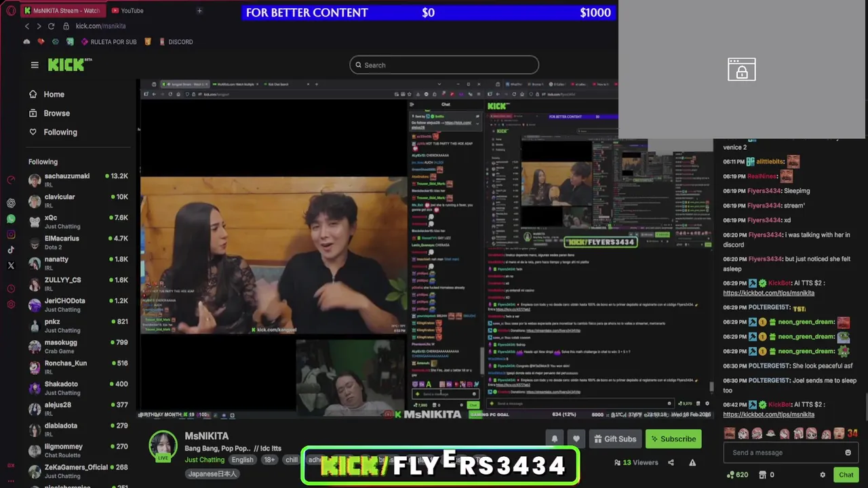This screenshot has width=868, height=488.
Task: Click the 13 Viewers counter
Action: tap(636, 462)
